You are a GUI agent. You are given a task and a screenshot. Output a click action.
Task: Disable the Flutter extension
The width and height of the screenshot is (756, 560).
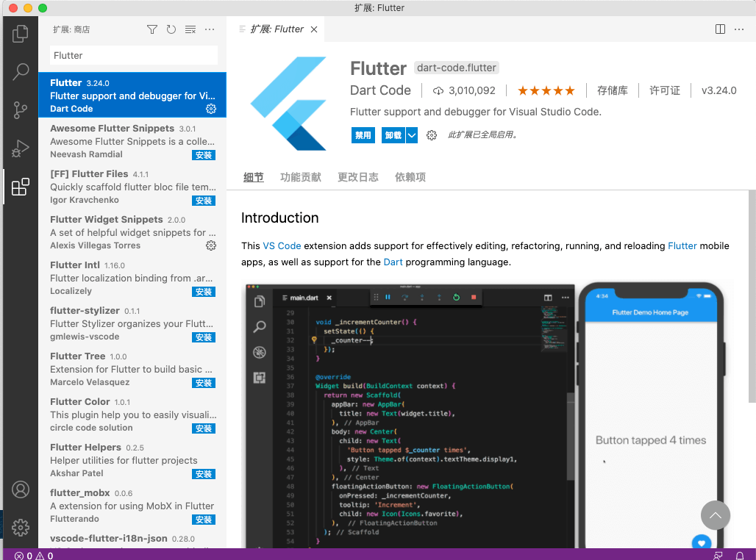pyautogui.click(x=363, y=135)
